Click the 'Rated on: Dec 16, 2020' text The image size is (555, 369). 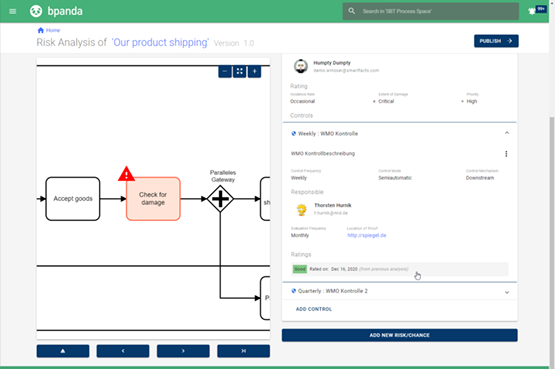[333, 269]
